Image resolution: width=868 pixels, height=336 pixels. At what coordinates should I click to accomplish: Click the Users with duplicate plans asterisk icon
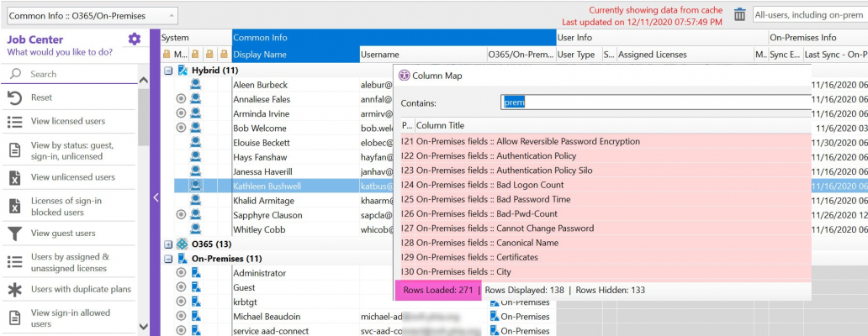[x=15, y=290]
